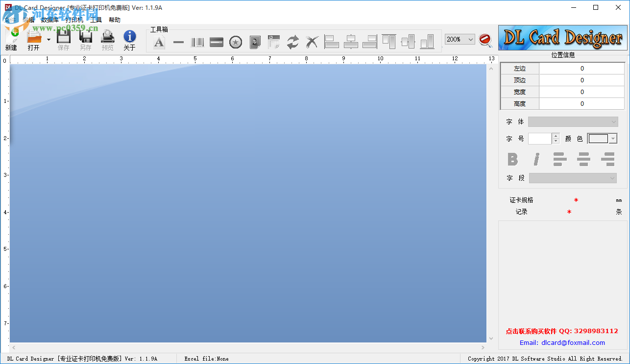This screenshot has width=630, height=364.
Task: Enable center text alignment
Action: pyautogui.click(x=583, y=159)
